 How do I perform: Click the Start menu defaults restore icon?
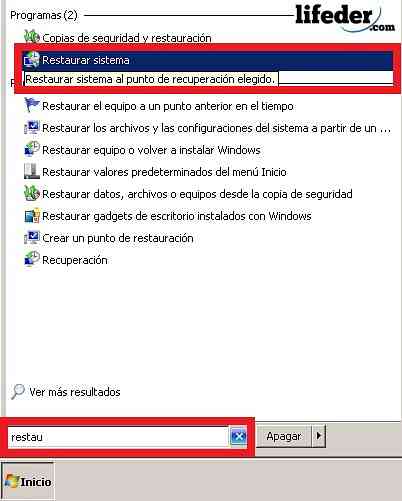click(32, 172)
